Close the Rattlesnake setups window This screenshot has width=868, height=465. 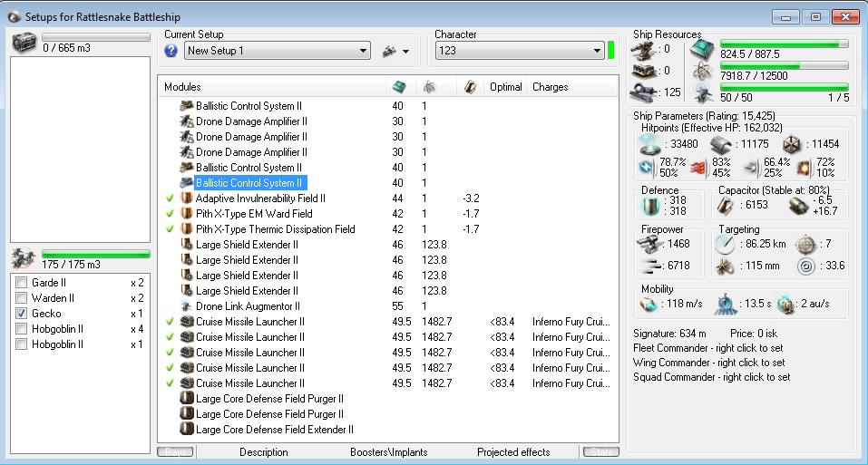[x=845, y=17]
